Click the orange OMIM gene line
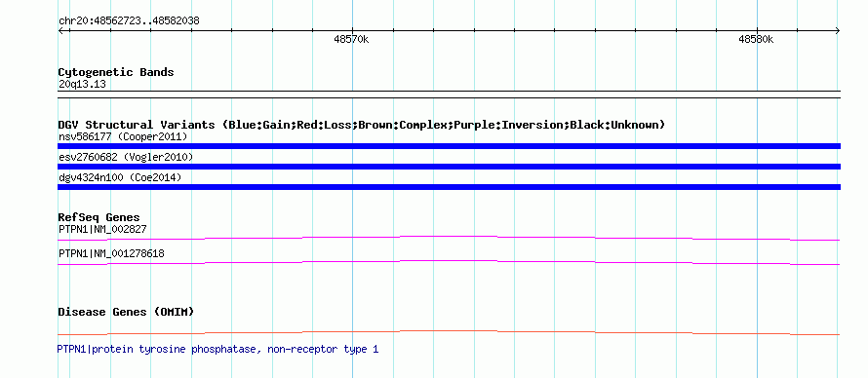Viewport: 868px width, 378px height. (x=449, y=332)
